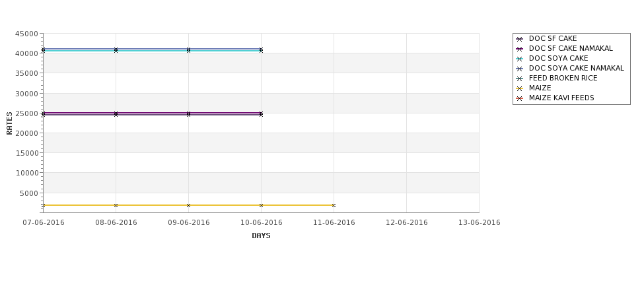Click the FEED BROKEN RICE legend label
This screenshot has height=283, width=644.
pyautogui.click(x=563, y=78)
